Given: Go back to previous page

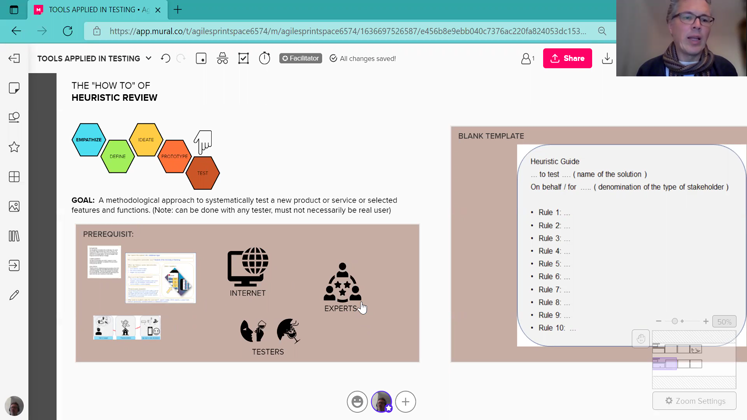Looking at the screenshot, I should (16, 31).
